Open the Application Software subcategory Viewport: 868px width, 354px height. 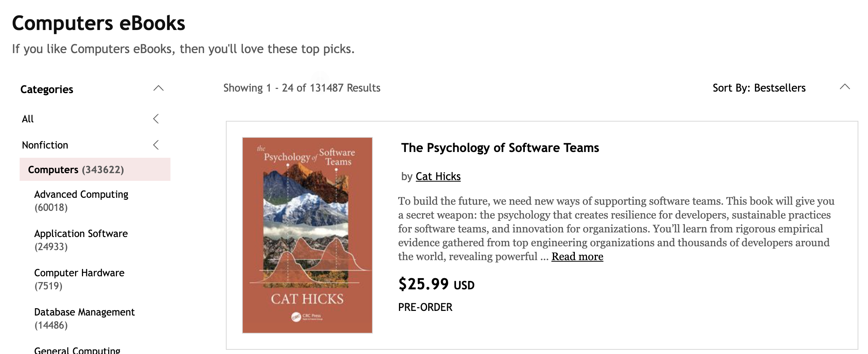(81, 240)
